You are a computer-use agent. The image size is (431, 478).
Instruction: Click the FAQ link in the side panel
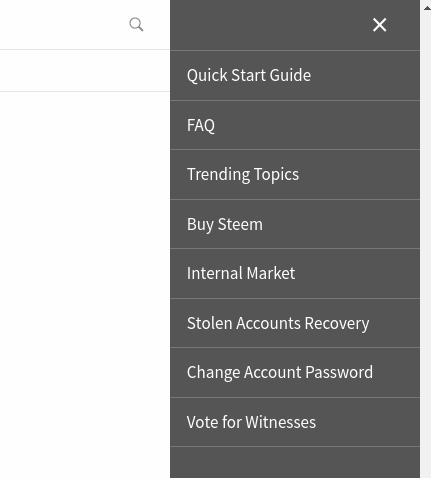point(201,126)
